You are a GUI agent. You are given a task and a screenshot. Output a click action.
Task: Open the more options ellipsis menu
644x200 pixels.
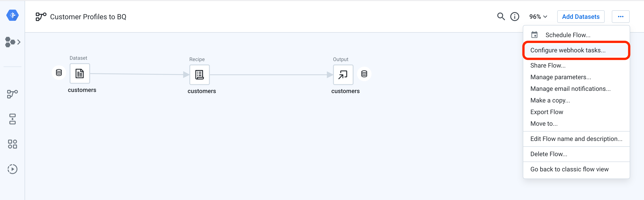[x=621, y=16]
